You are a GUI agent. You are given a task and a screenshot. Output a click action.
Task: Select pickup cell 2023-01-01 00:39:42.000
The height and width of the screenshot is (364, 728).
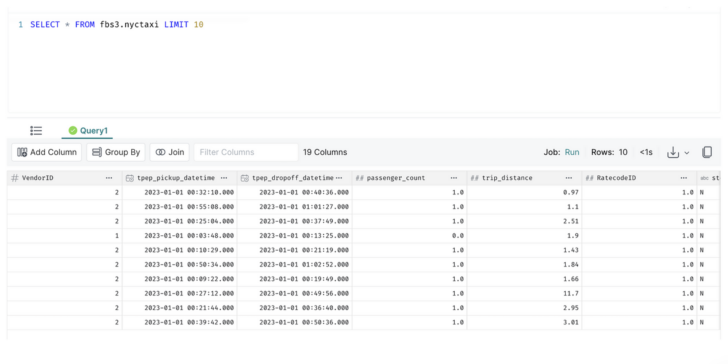(x=180, y=322)
